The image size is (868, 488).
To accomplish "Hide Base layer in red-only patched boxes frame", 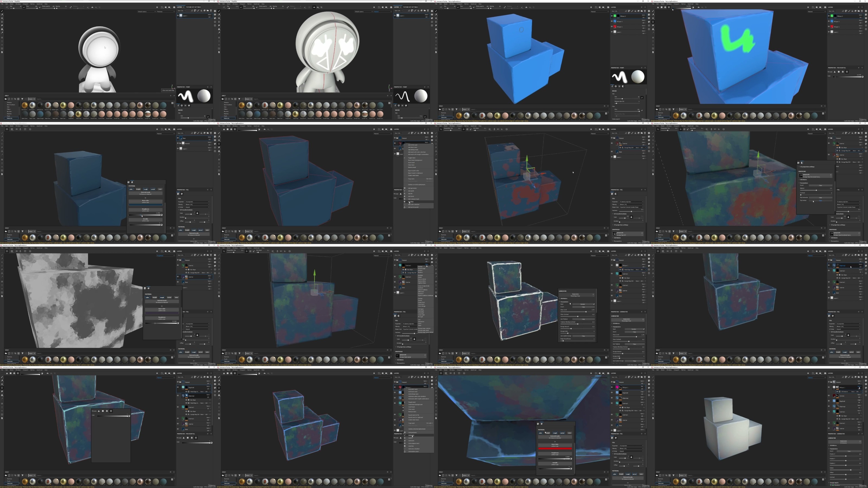I will point(612,152).
